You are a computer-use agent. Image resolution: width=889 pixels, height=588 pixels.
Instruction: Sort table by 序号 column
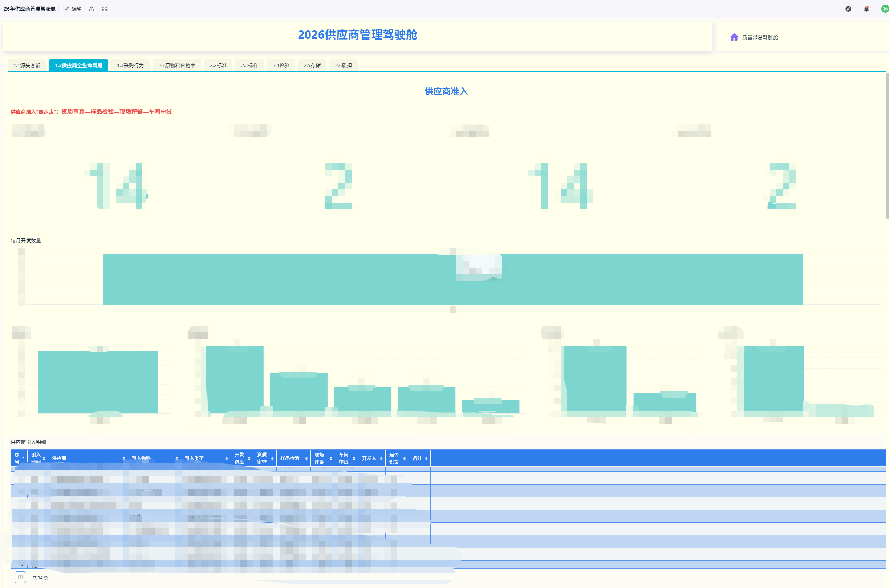(x=23, y=458)
